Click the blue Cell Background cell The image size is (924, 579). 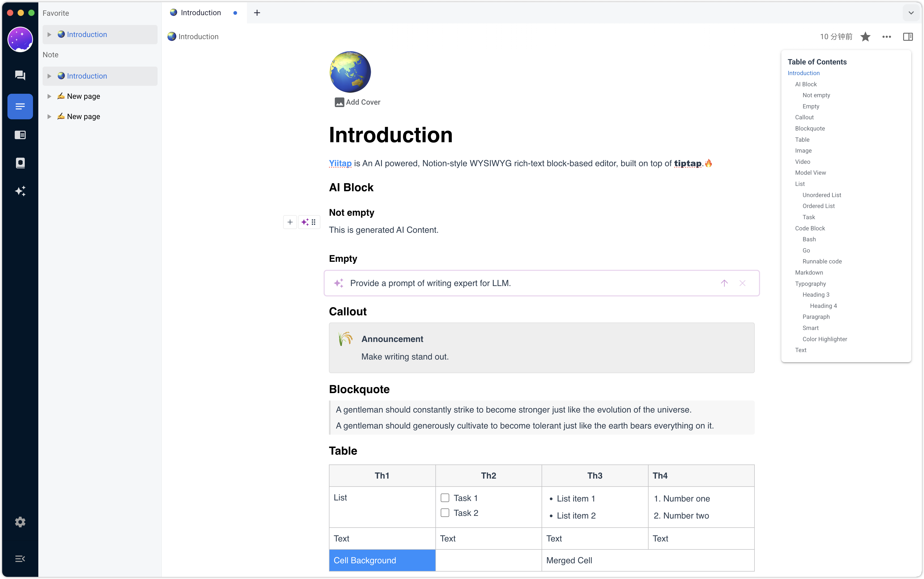click(x=382, y=560)
